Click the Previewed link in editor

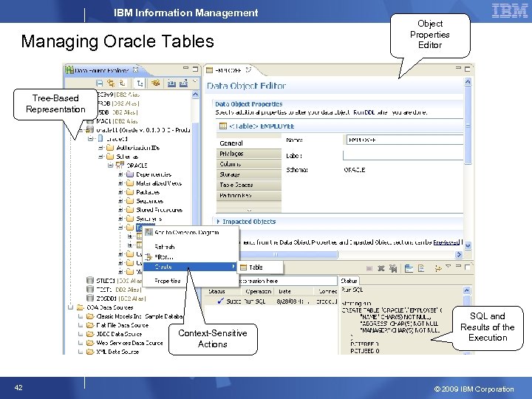pyautogui.click(x=447, y=242)
